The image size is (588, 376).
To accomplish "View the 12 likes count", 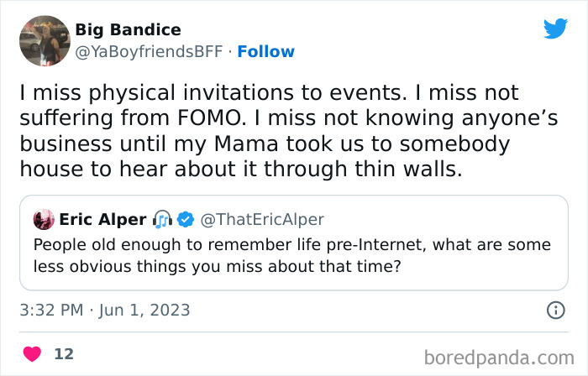I will tap(64, 354).
